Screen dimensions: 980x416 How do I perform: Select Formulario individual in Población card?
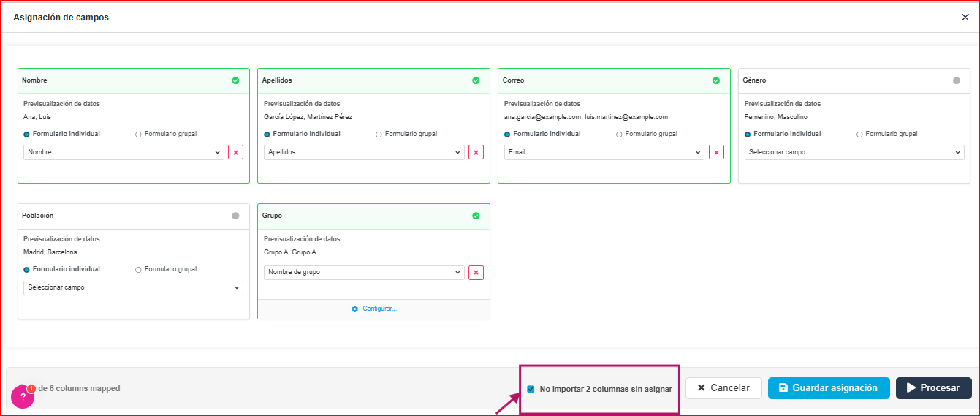[x=27, y=270]
